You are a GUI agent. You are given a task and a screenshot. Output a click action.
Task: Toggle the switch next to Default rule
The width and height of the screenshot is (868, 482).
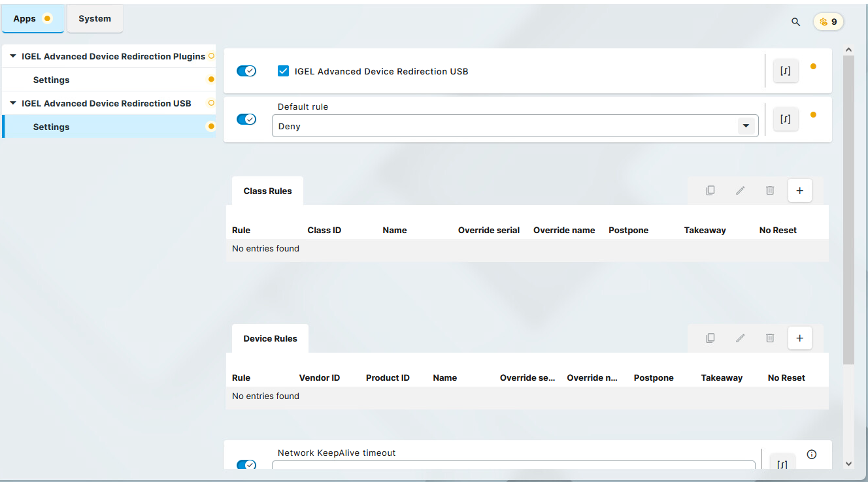coord(246,120)
